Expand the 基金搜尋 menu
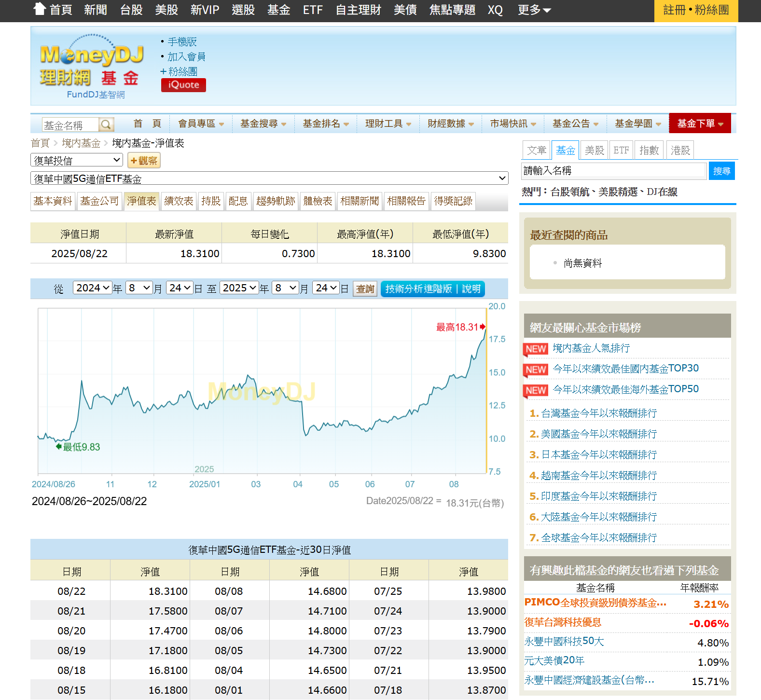Viewport: 761px width, 700px height. (263, 124)
